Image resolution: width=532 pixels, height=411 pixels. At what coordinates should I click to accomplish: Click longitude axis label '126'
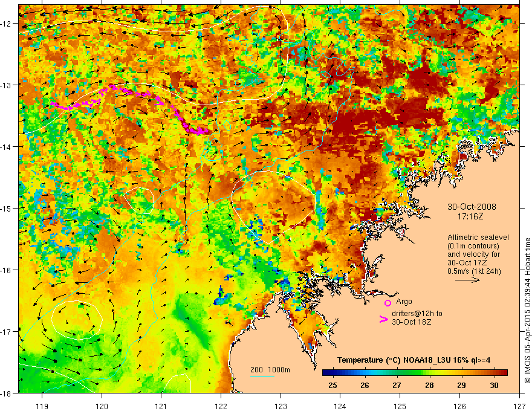[459, 406]
